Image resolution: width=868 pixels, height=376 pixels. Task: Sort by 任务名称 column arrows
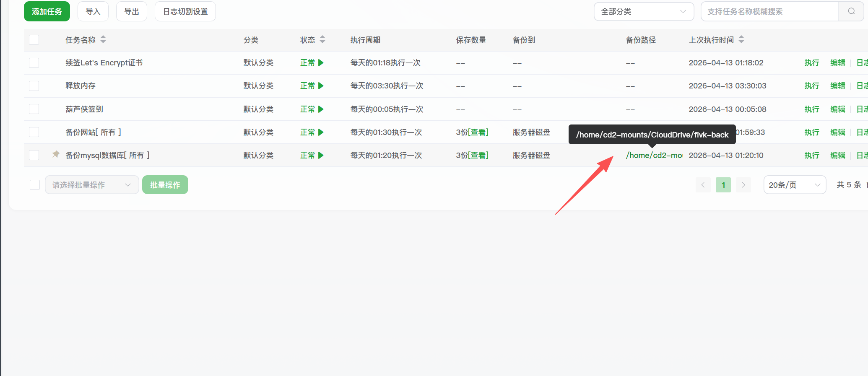(x=103, y=40)
